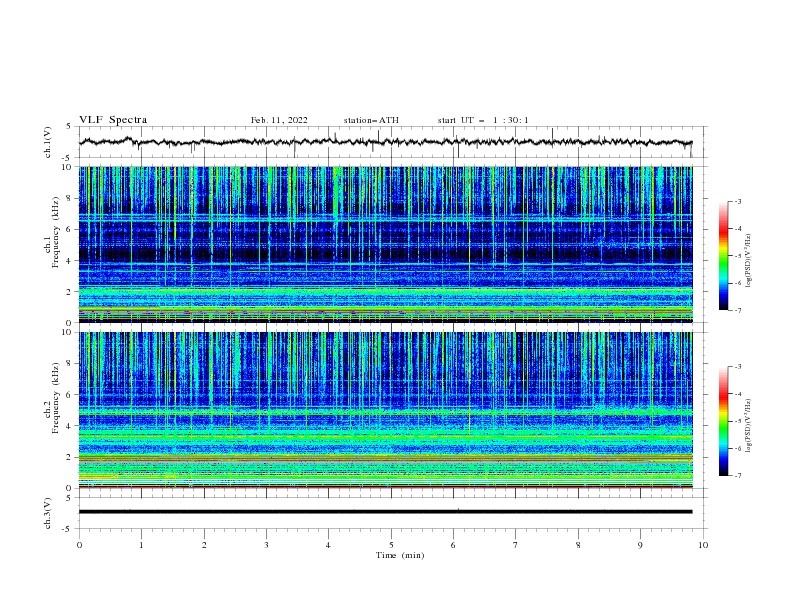Click the ch.2 spectrogram color bar

point(724,421)
